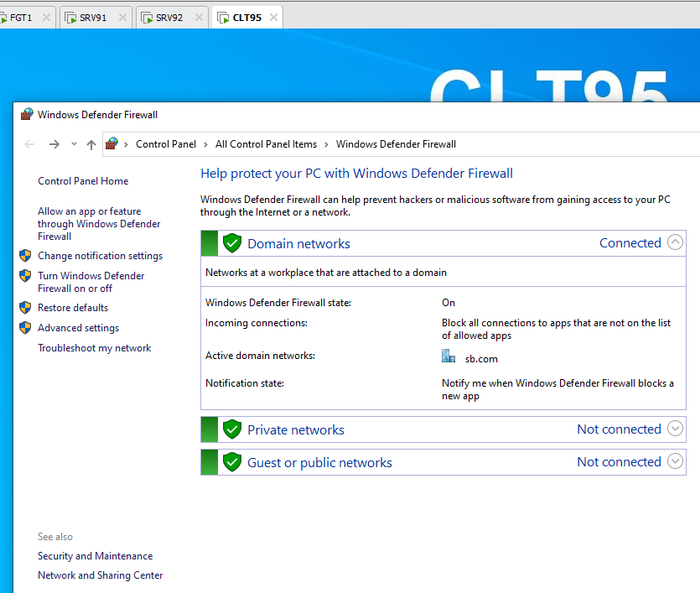The height and width of the screenshot is (593, 700).
Task: Expand the Guest or public networks section
Action: (x=675, y=460)
